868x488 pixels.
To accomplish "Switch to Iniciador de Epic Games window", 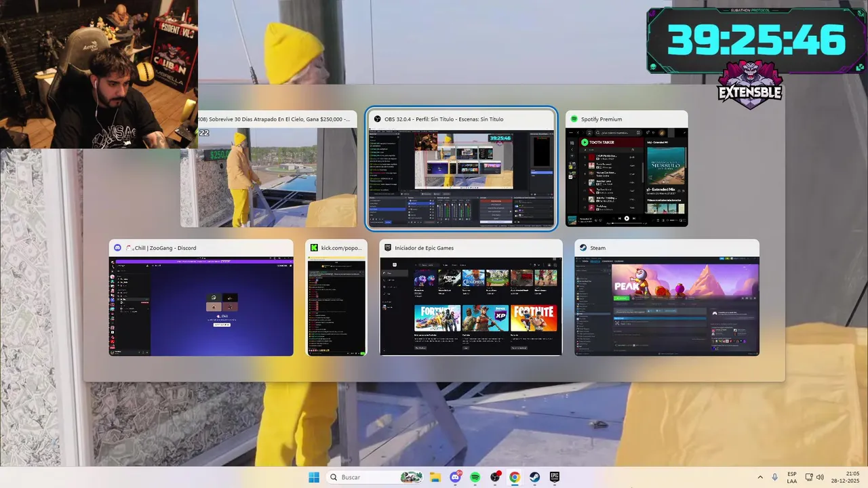I will pyautogui.click(x=471, y=298).
